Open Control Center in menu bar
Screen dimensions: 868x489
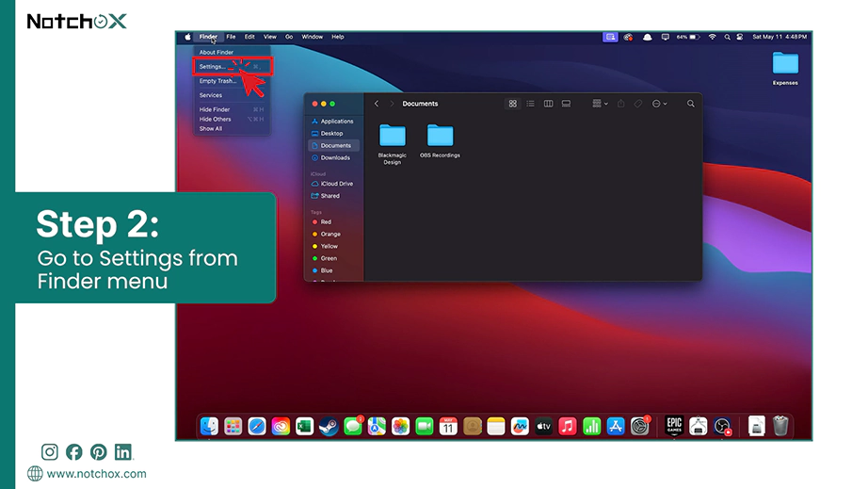[x=740, y=37]
